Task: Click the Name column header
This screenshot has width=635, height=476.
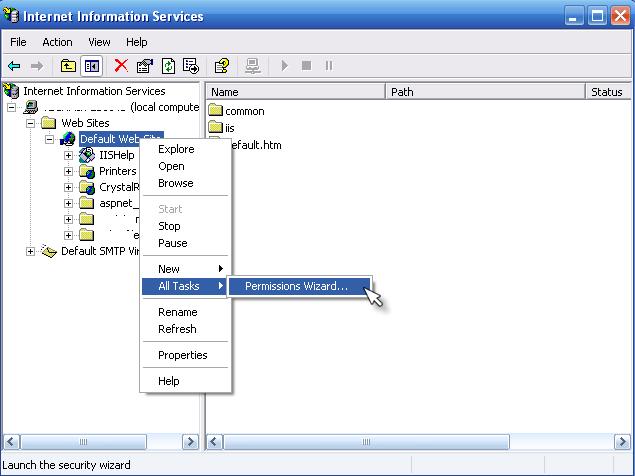Action: point(295,91)
